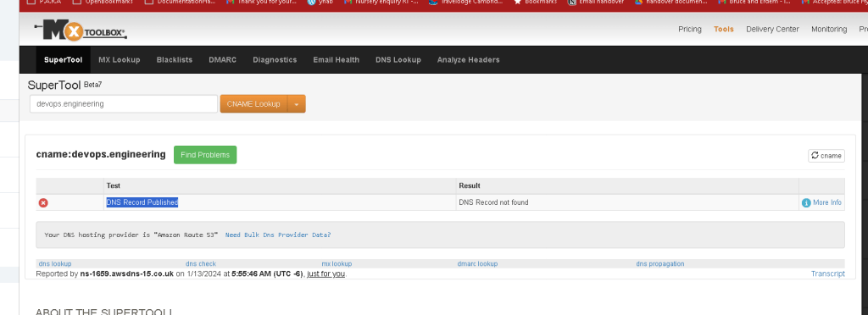Open the Analyze Headers tab
Image resolution: width=868 pixels, height=315 pixels.
click(x=468, y=59)
